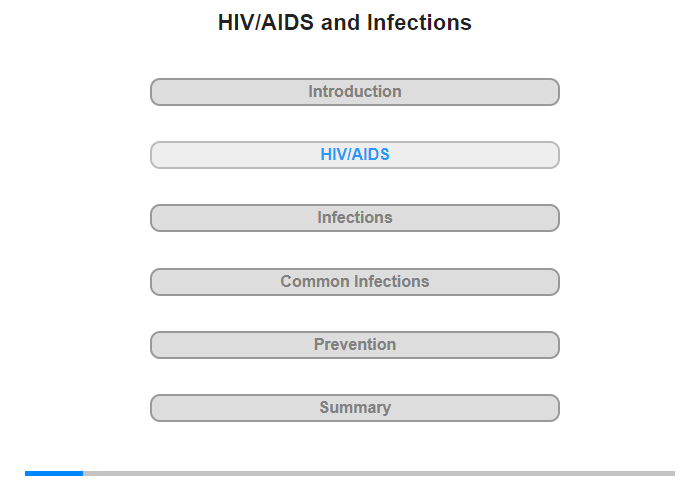
Task: Click the blue HIV/AIDS text label
Action: 355,155
